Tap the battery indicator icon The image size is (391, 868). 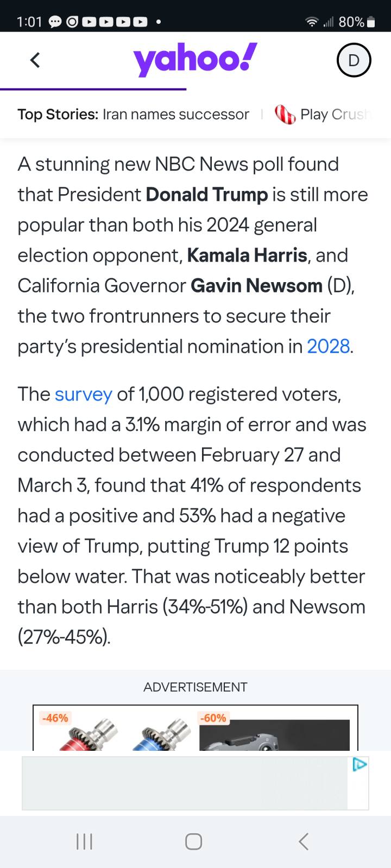tap(371, 22)
